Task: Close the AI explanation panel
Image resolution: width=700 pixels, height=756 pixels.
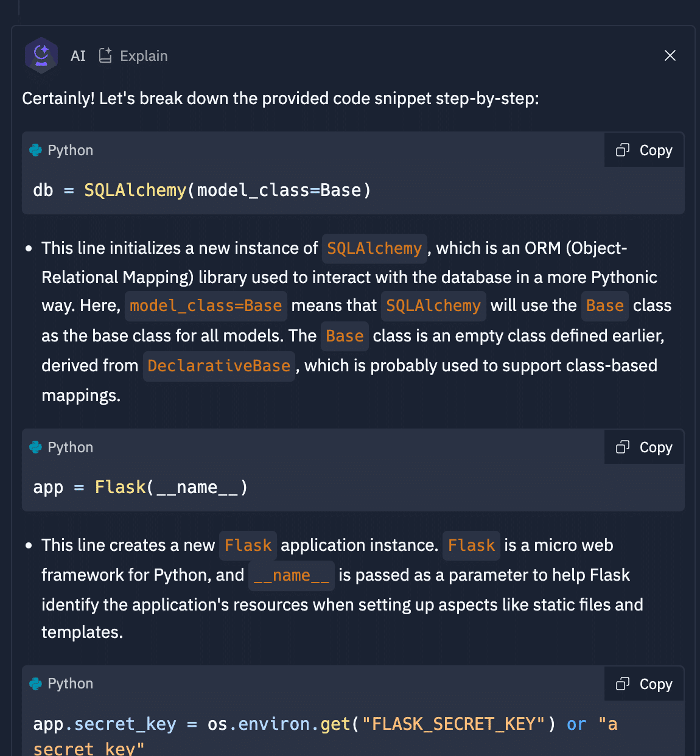Action: pyautogui.click(x=670, y=55)
